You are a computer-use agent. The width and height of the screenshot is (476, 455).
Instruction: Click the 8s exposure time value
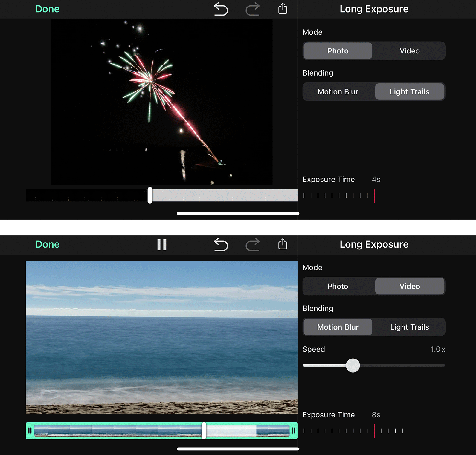pyautogui.click(x=376, y=415)
